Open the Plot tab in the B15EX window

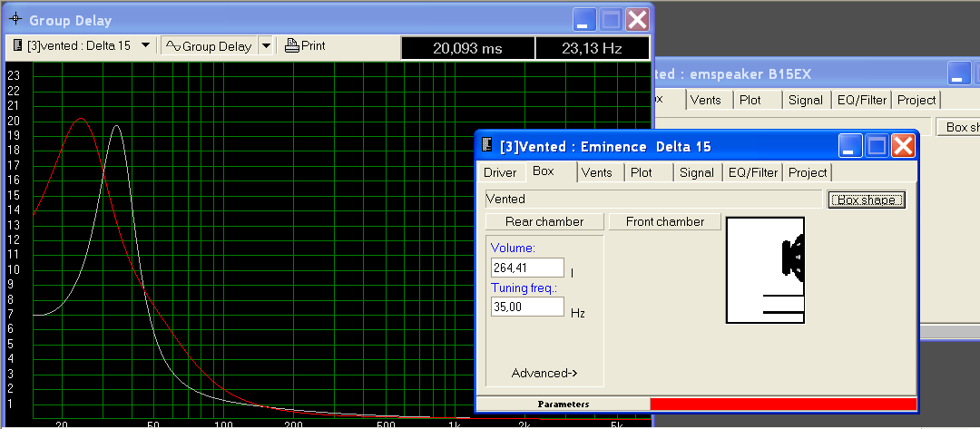[750, 100]
